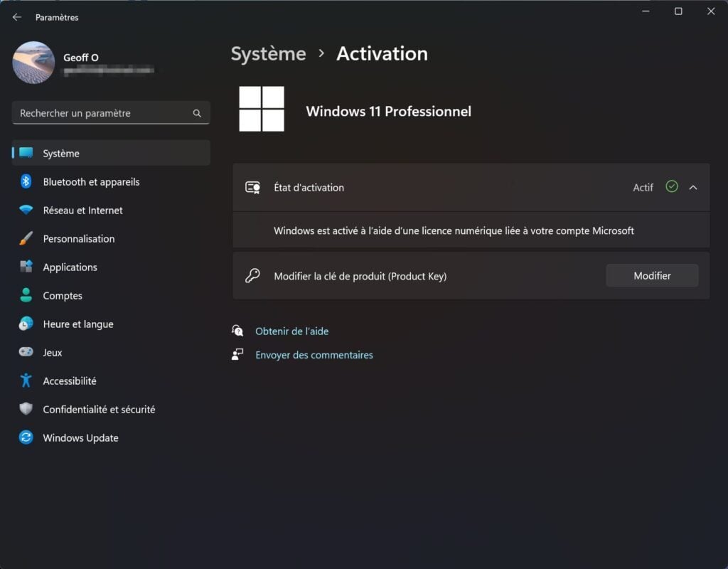Screen dimensions: 728x569
Task: Click the Activation breadcrumb heading
Action: 382,53
